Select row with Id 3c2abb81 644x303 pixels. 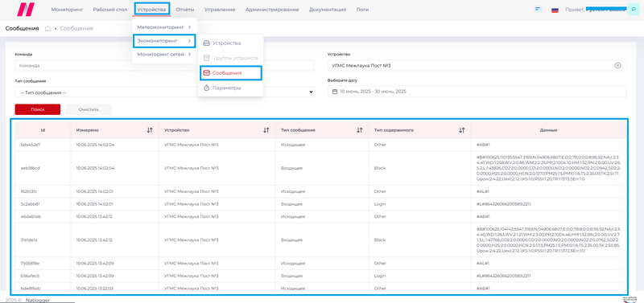320,204
